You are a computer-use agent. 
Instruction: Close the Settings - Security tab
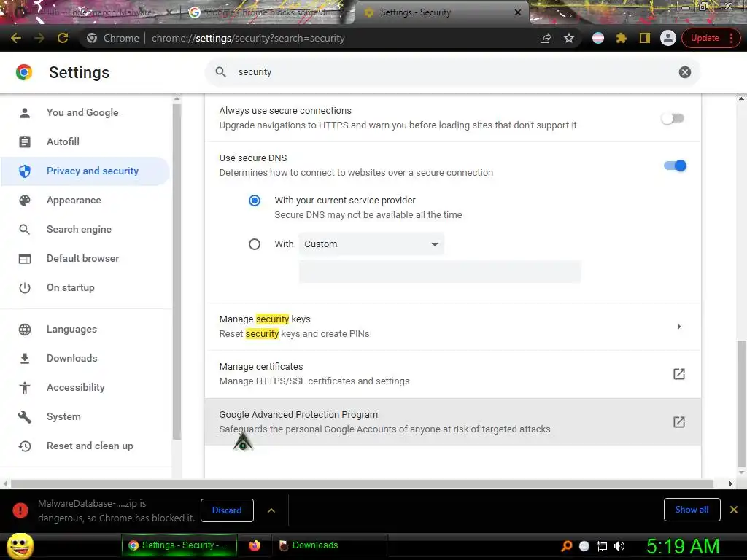point(517,12)
